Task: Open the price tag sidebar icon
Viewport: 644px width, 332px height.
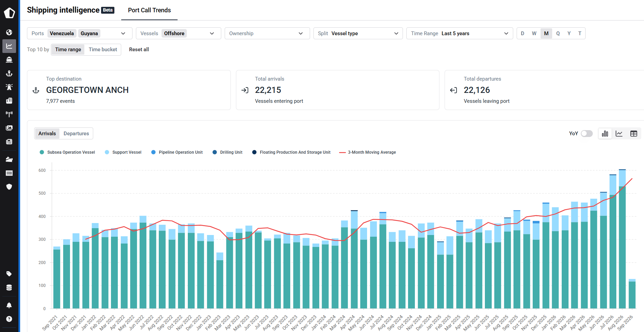Action: point(9,274)
